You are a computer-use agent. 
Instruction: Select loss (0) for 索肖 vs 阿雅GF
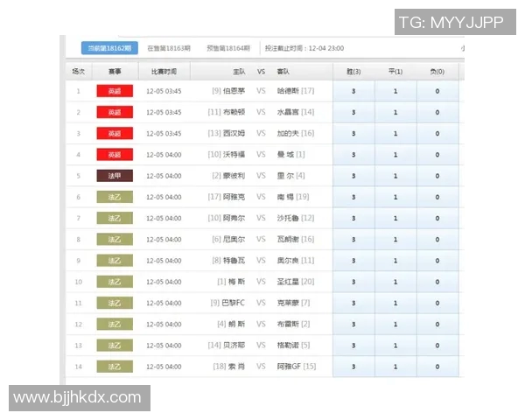[x=437, y=367]
